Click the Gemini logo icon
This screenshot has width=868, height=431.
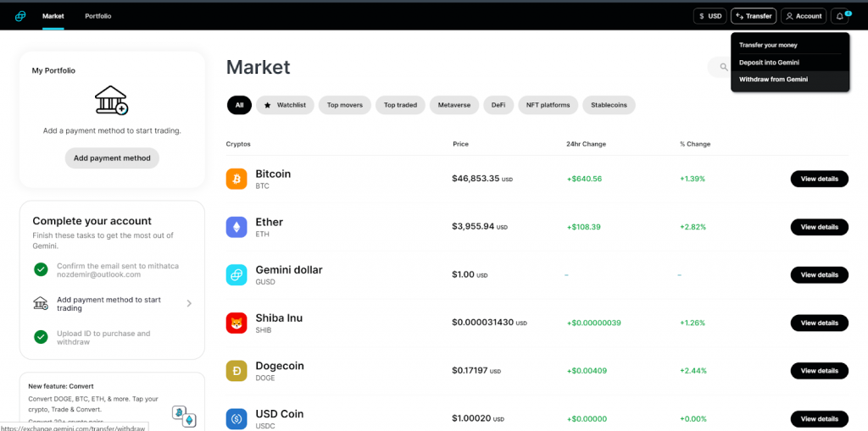[x=20, y=16]
